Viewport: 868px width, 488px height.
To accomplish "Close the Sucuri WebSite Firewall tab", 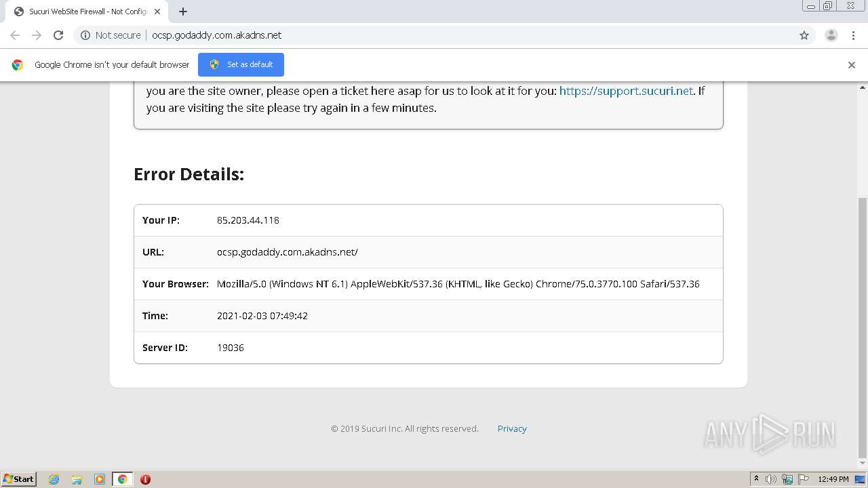I will (x=157, y=12).
